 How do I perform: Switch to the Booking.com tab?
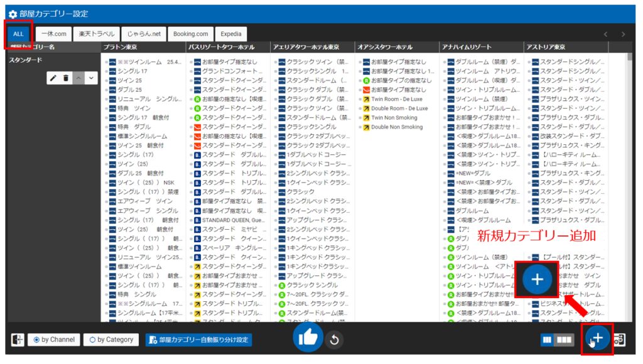click(x=190, y=34)
